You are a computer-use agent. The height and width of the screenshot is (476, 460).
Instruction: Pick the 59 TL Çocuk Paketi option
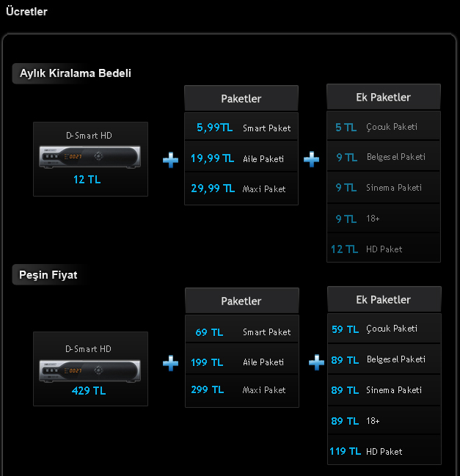click(384, 329)
